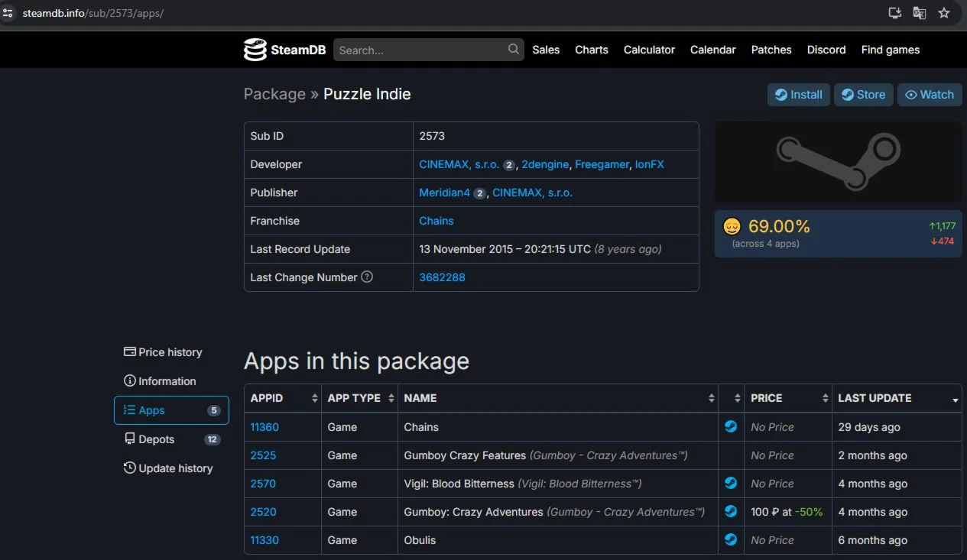The height and width of the screenshot is (560, 967).
Task: Click the browser site information icon
Action: (x=8, y=13)
